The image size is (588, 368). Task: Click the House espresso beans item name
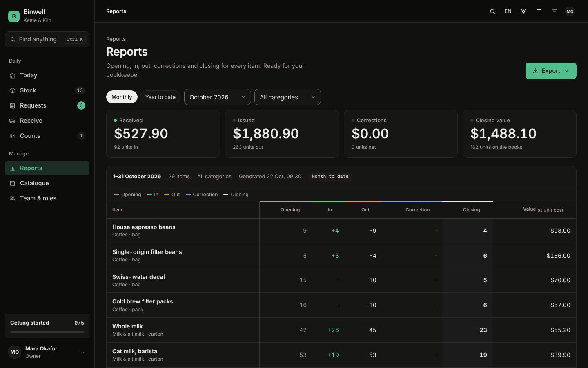coord(144,227)
